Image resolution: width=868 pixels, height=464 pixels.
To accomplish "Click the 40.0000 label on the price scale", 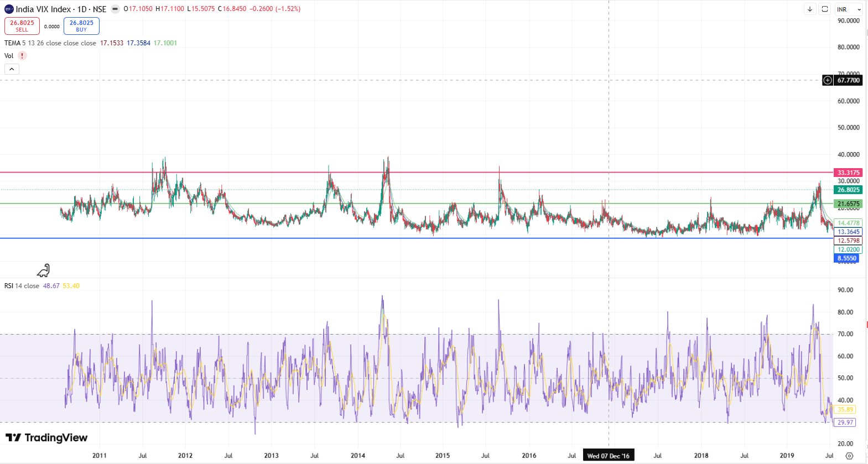I will 849,155.
